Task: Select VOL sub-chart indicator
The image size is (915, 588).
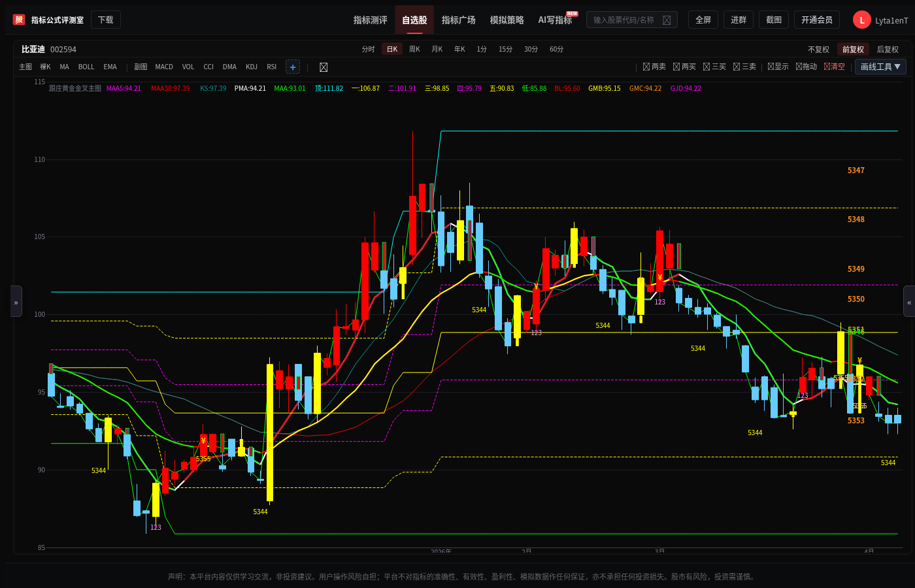Action: pos(188,67)
